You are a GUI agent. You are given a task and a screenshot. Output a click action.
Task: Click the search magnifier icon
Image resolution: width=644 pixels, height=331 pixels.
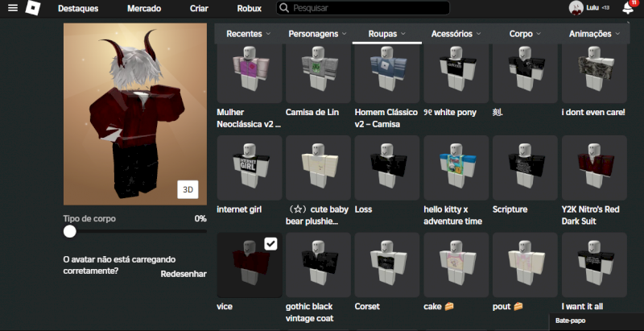tap(284, 8)
